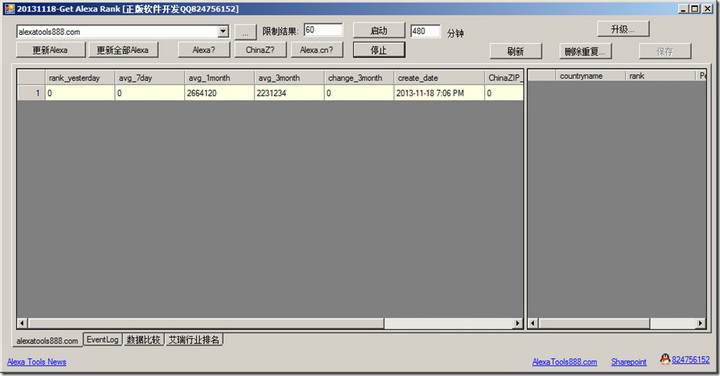The height and width of the screenshot is (376, 720).
Task: Click the application icon in title bar
Action: pos(10,9)
